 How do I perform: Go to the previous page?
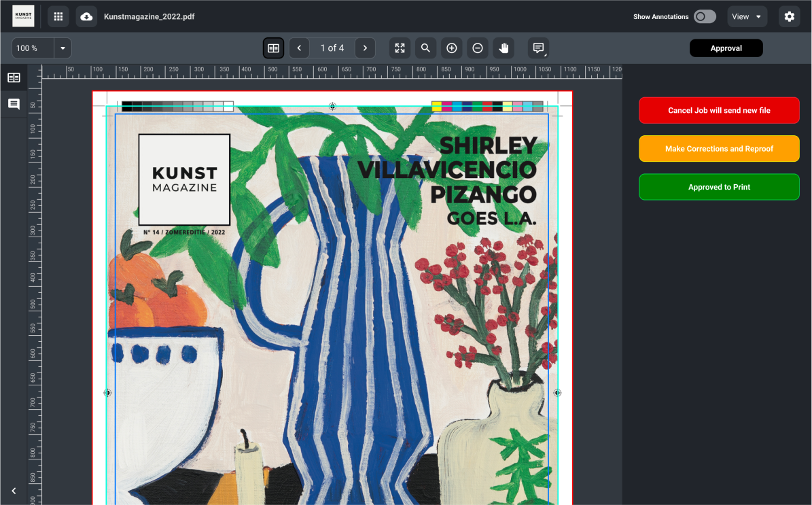pos(300,48)
